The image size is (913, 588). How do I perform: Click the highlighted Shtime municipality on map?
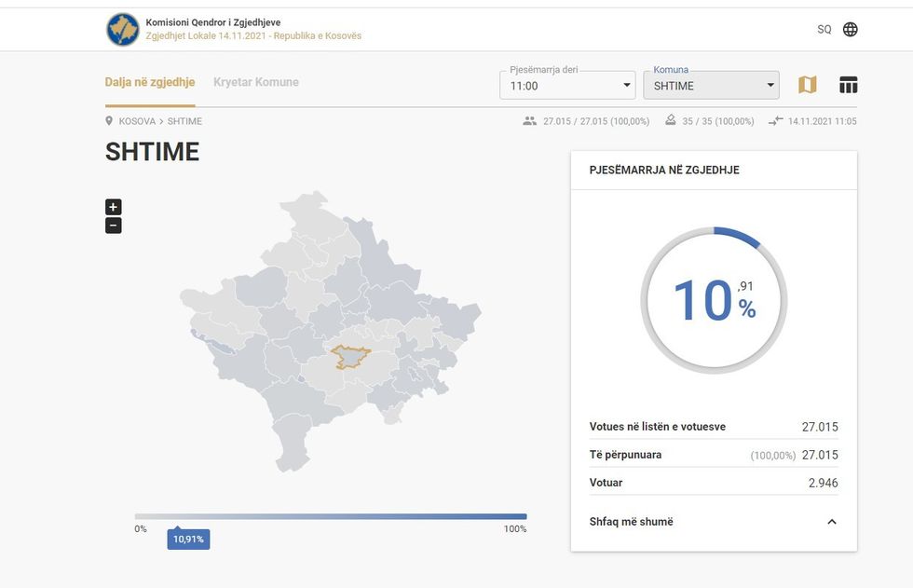[x=351, y=356]
